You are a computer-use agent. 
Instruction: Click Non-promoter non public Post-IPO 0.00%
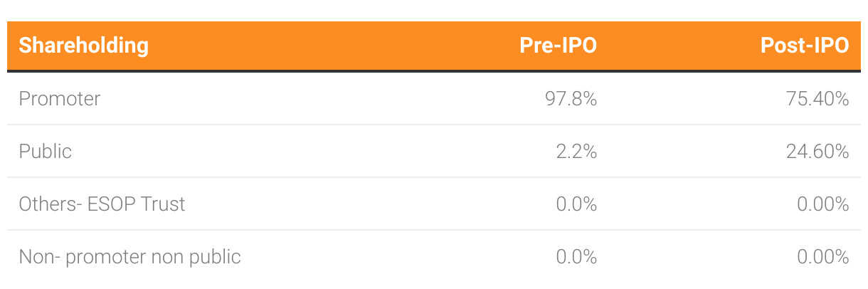point(823,256)
